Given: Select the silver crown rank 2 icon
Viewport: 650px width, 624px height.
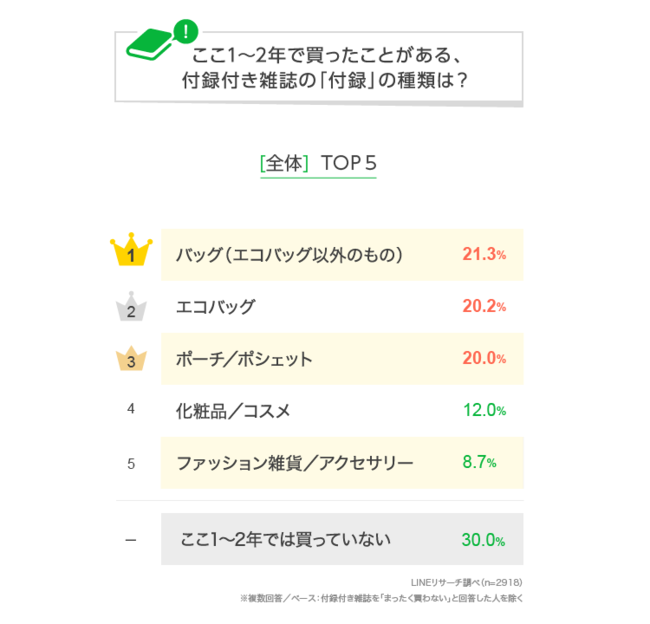Looking at the screenshot, I should coord(131,307).
